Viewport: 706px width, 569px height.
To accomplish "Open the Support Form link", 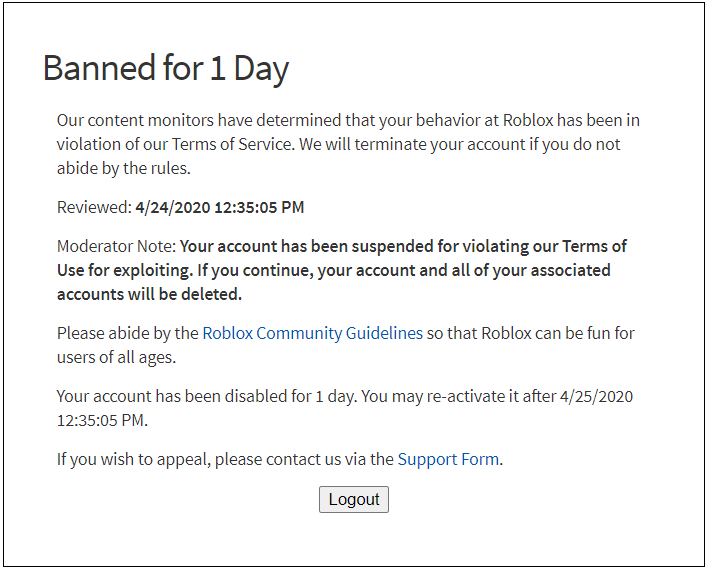I will (x=448, y=459).
